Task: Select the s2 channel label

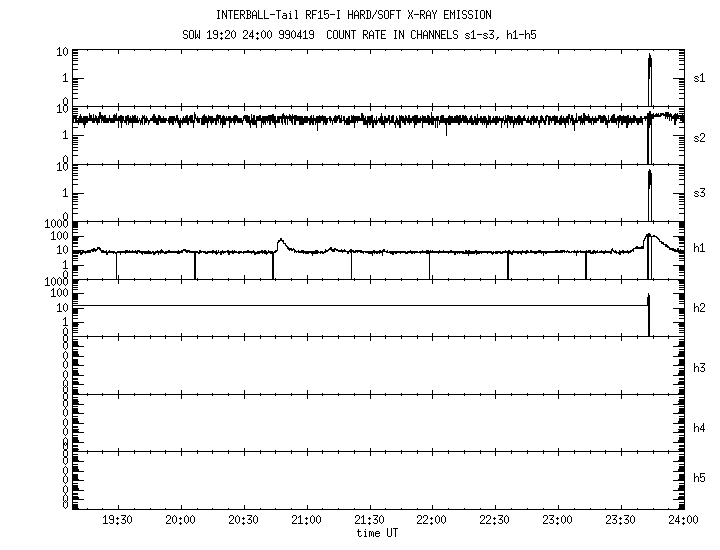Action: 700,136
